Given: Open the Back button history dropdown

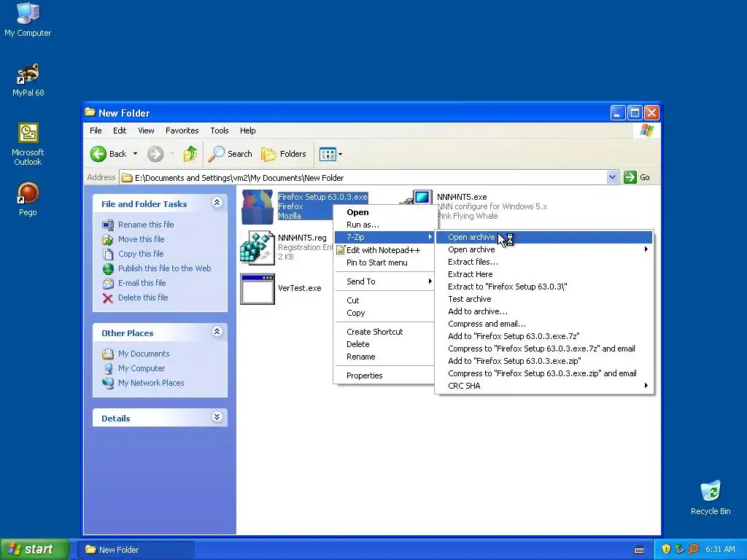Looking at the screenshot, I should (135, 154).
